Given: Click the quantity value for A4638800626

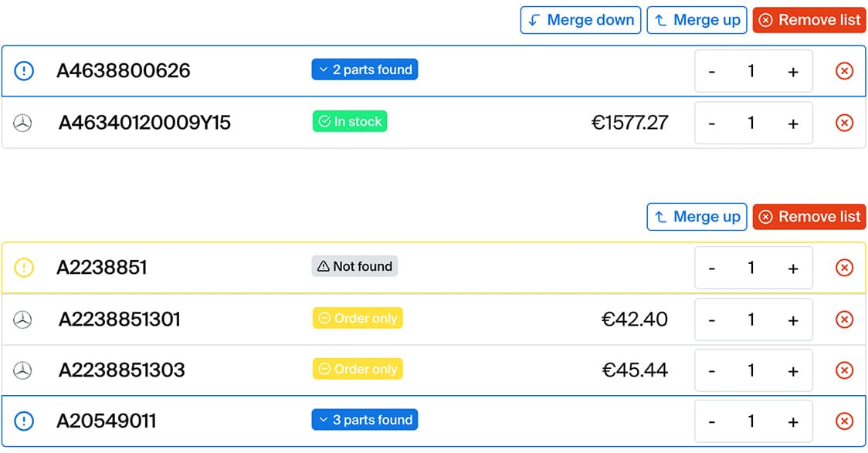Looking at the screenshot, I should (751, 71).
